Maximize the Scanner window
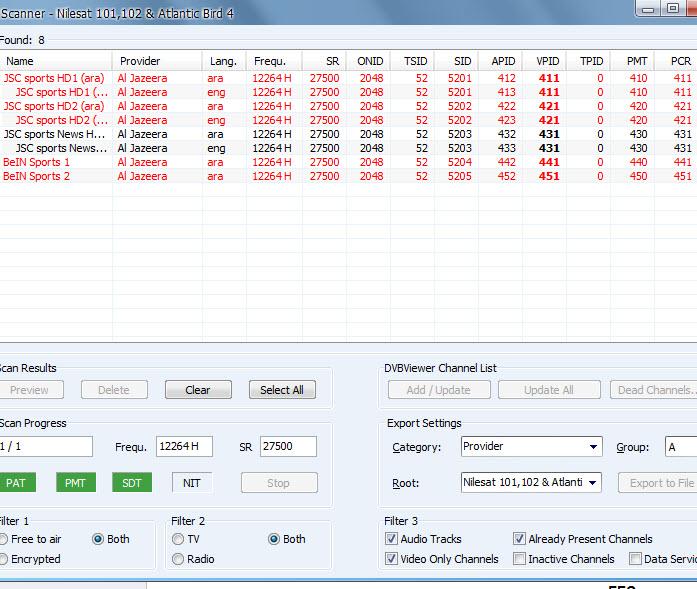The width and height of the screenshot is (697, 589). tap(673, 8)
